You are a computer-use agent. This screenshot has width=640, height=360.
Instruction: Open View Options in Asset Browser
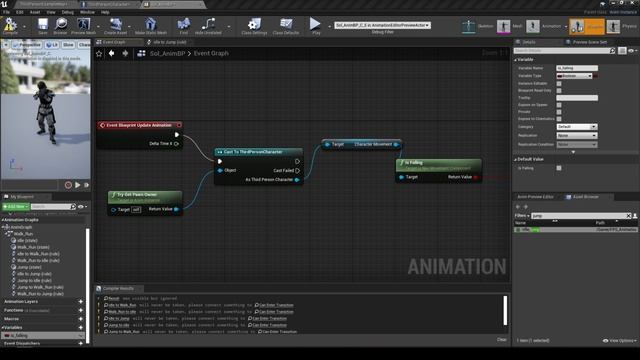click(x=620, y=340)
